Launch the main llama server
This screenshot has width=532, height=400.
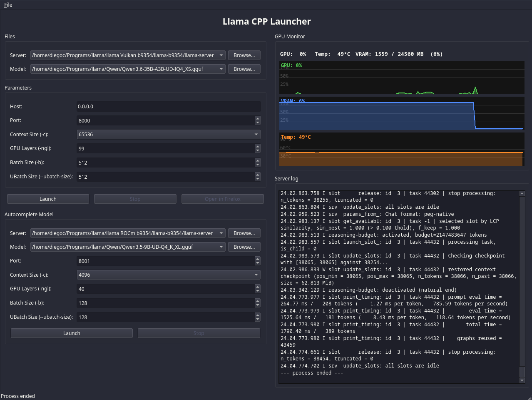click(48, 199)
